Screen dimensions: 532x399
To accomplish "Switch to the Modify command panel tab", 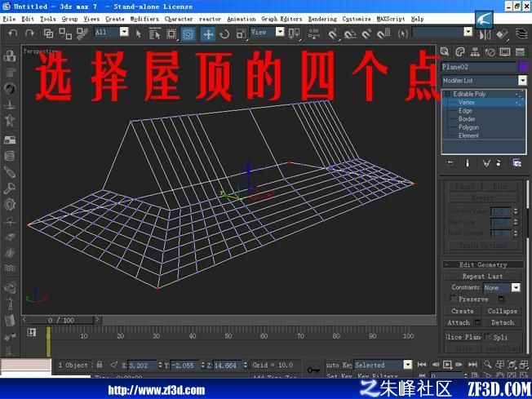I will click(459, 51).
